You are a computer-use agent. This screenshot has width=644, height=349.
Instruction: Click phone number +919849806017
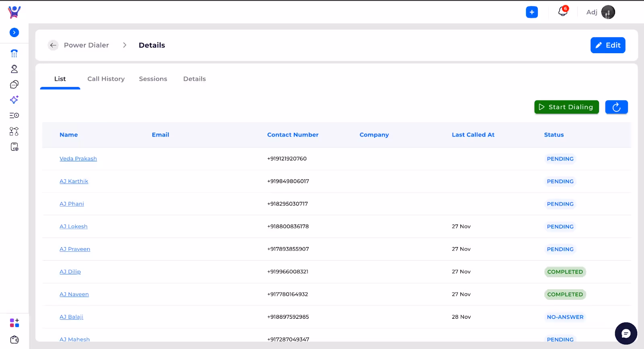coord(288,181)
